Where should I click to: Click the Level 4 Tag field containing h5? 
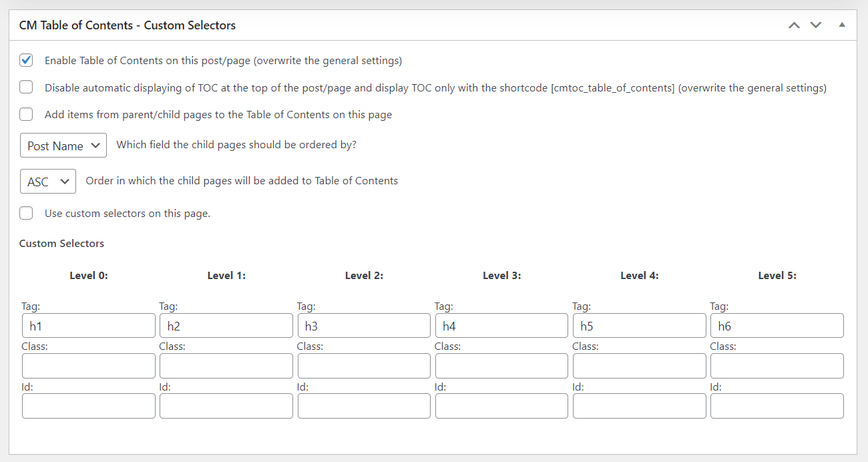coord(640,326)
